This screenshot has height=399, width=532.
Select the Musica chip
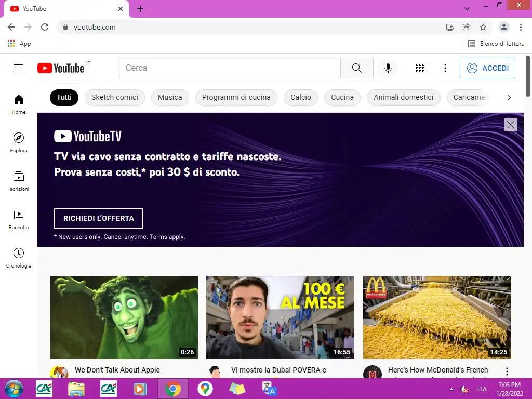tap(170, 97)
